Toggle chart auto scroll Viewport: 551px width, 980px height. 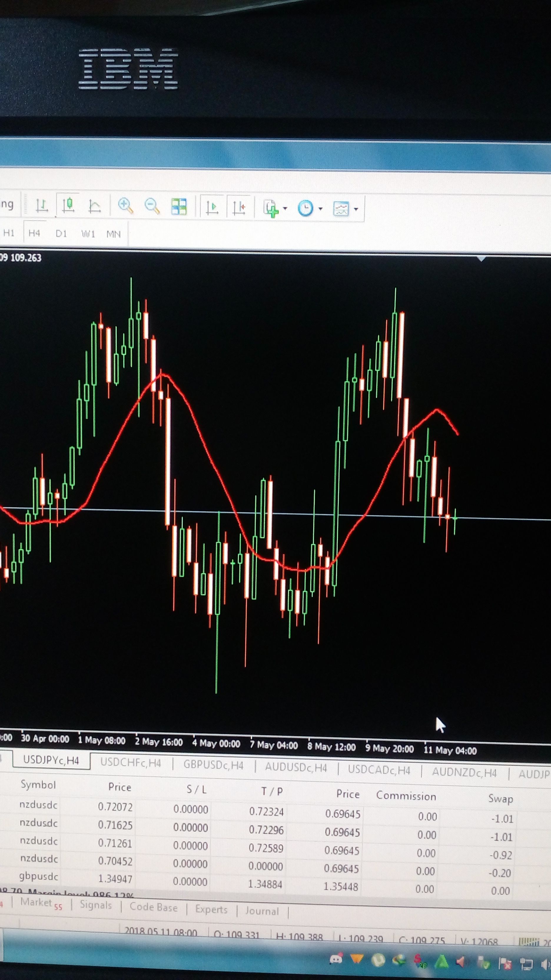coord(212,208)
